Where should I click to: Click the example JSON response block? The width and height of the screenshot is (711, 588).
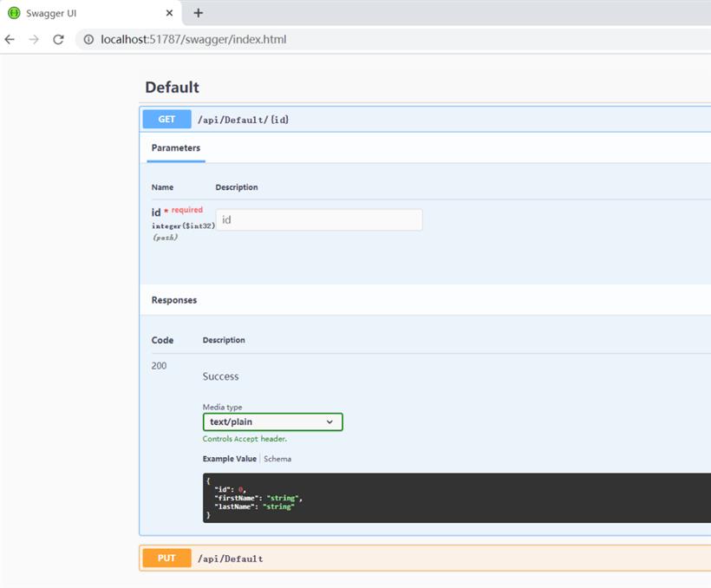[457, 498]
